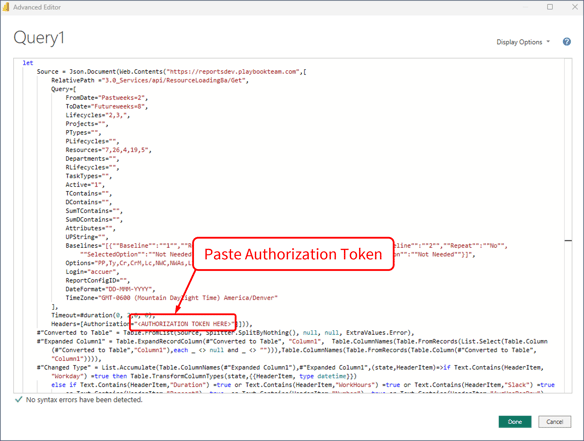Click the SumTContains="" line
584x441 pixels.
tap(94, 211)
